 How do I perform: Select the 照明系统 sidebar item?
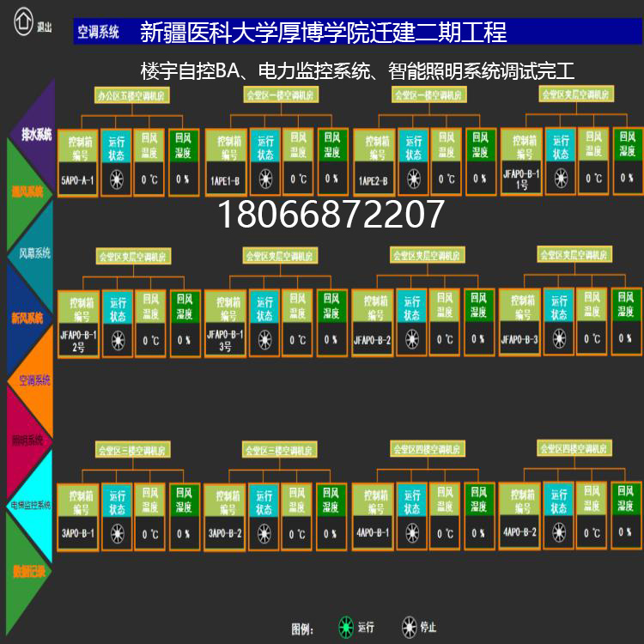point(27,440)
